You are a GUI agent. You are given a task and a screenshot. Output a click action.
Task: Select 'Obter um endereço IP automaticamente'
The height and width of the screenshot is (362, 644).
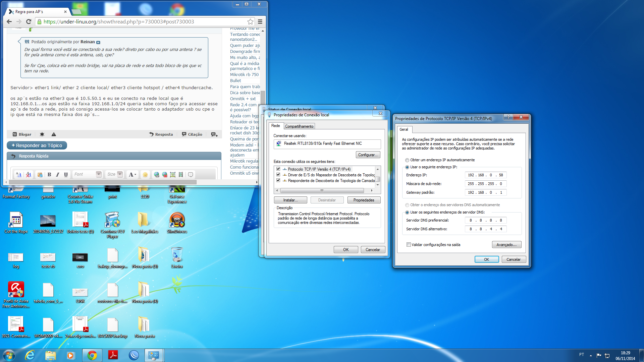407,160
